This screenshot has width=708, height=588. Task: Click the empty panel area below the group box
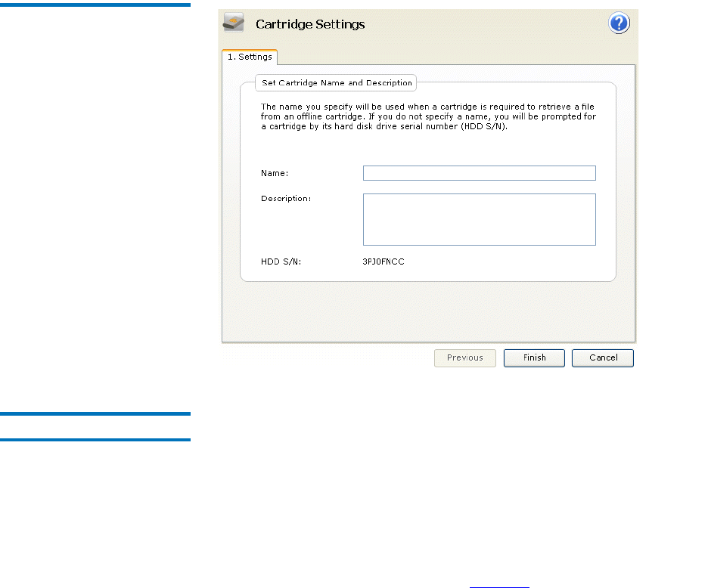pyautogui.click(x=428, y=311)
